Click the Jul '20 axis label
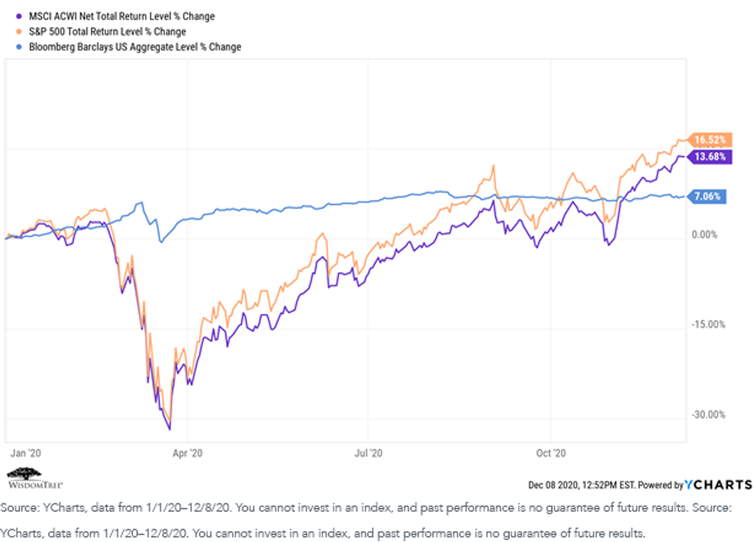The height and width of the screenshot is (542, 756). (x=369, y=453)
